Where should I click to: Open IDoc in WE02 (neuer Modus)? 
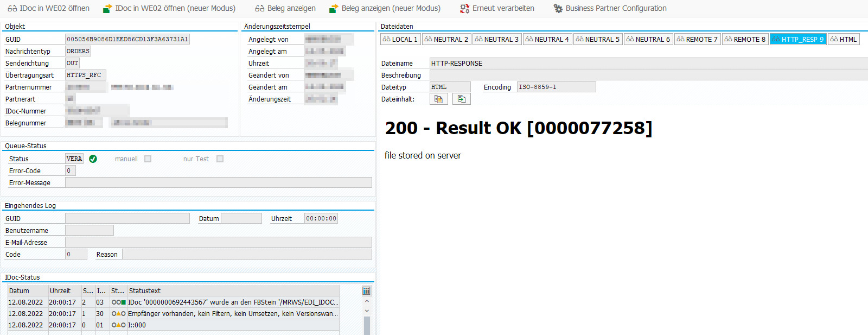107,9
